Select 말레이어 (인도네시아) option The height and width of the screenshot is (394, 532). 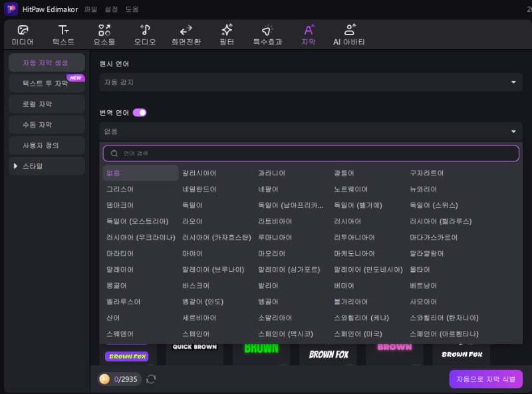tap(368, 270)
